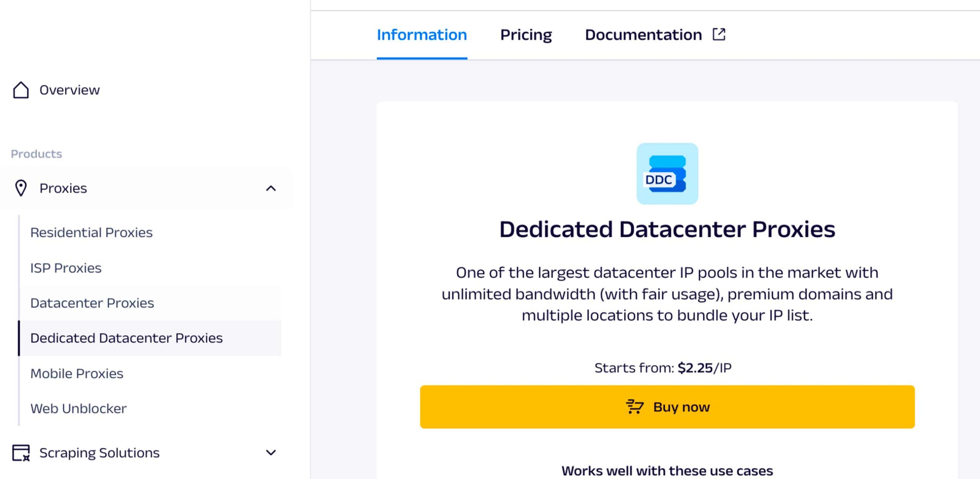The height and width of the screenshot is (479, 980).
Task: Click the shopping cart icon in Buy now
Action: pyautogui.click(x=634, y=407)
